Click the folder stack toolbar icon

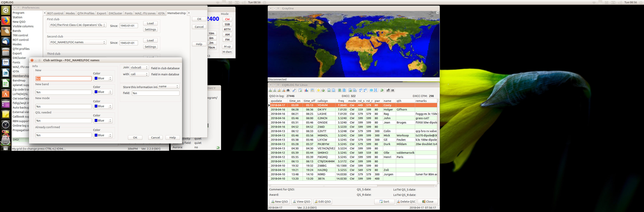[x=388, y=90]
